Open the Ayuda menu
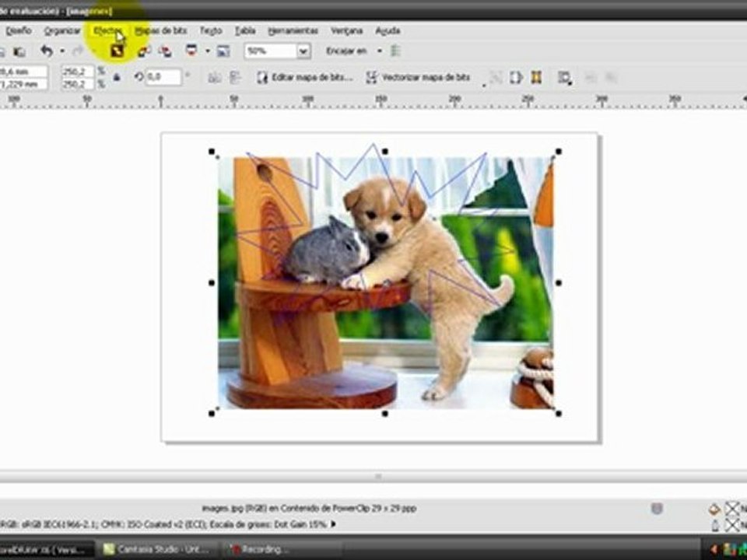 (x=388, y=30)
